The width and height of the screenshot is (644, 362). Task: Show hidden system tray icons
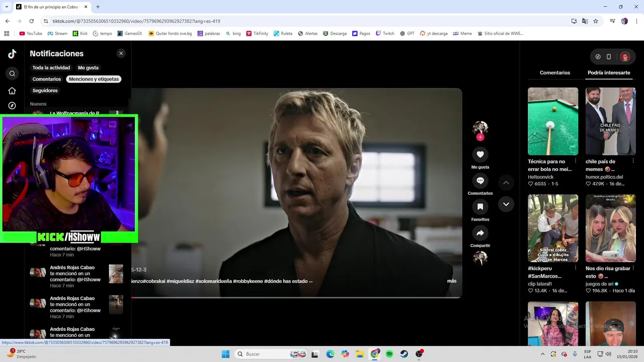click(x=542, y=354)
